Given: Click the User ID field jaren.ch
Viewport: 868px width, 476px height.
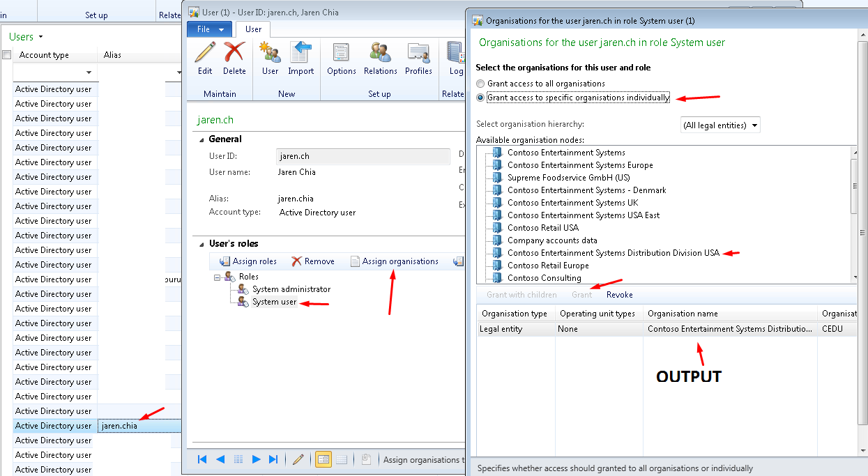Looking at the screenshot, I should [x=363, y=156].
